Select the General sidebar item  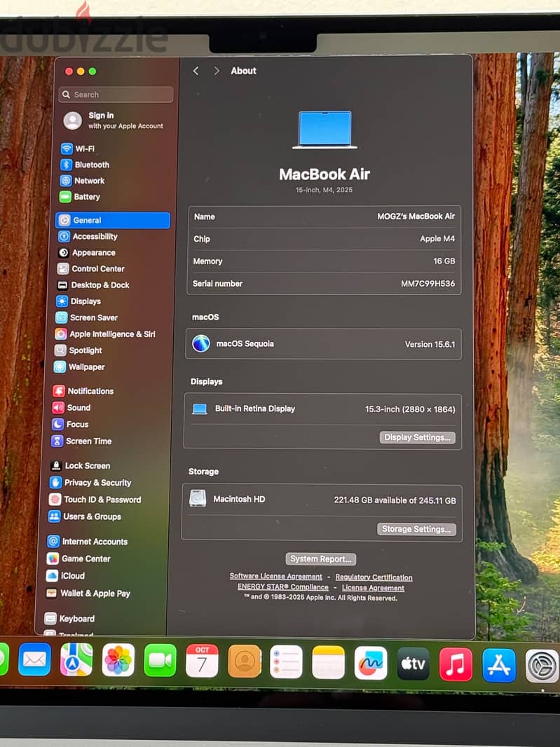tap(113, 221)
